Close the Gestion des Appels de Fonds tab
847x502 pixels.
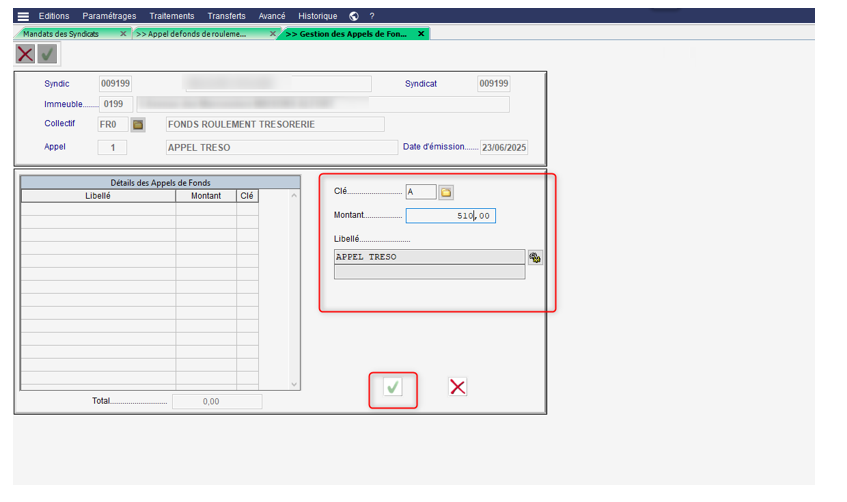click(x=421, y=33)
